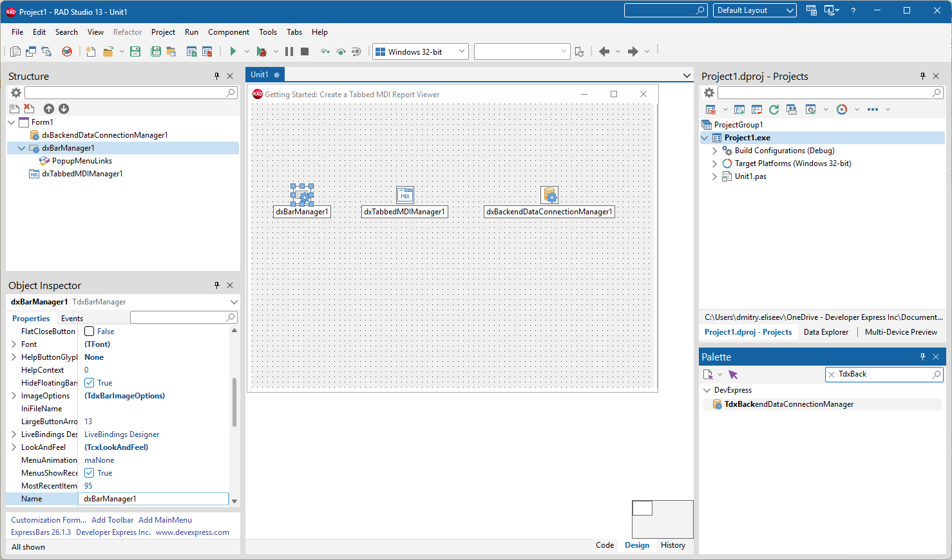Collapse the DevExpress palette category
The image size is (952, 560).
point(707,390)
